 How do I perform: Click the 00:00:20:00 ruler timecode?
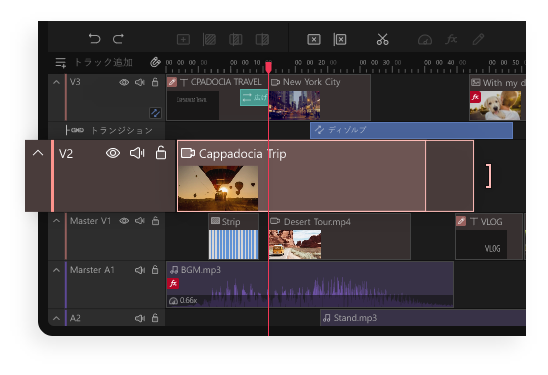pyautogui.click(x=316, y=63)
